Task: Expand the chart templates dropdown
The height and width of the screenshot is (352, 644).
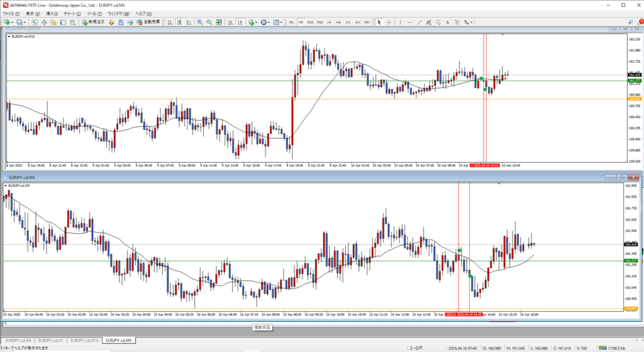Action: point(281,22)
